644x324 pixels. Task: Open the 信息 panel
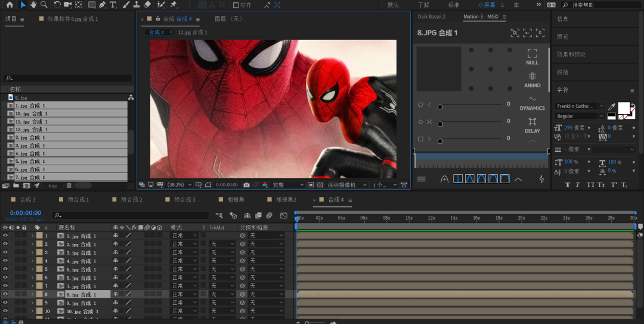click(x=563, y=19)
